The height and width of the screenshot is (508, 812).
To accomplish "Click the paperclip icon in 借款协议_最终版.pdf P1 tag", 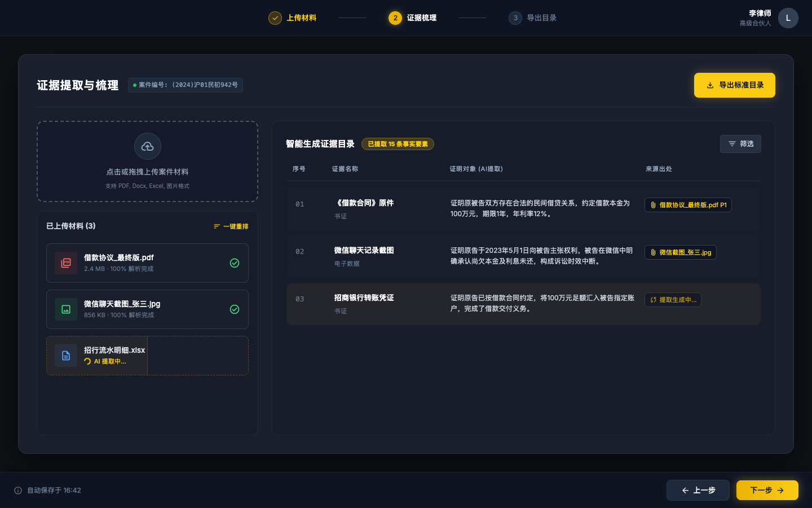I will 654,205.
